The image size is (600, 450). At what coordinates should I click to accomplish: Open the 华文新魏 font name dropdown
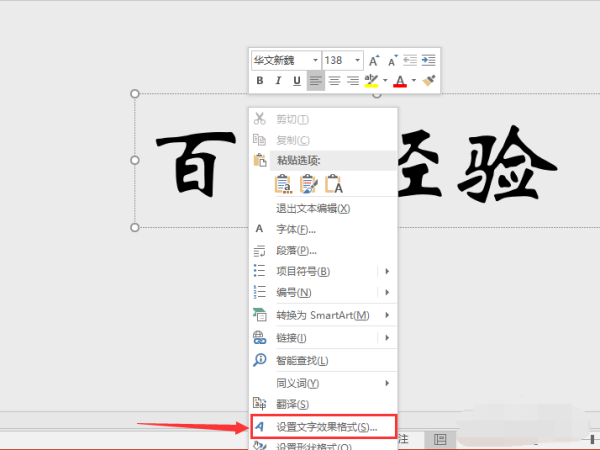click(315, 60)
